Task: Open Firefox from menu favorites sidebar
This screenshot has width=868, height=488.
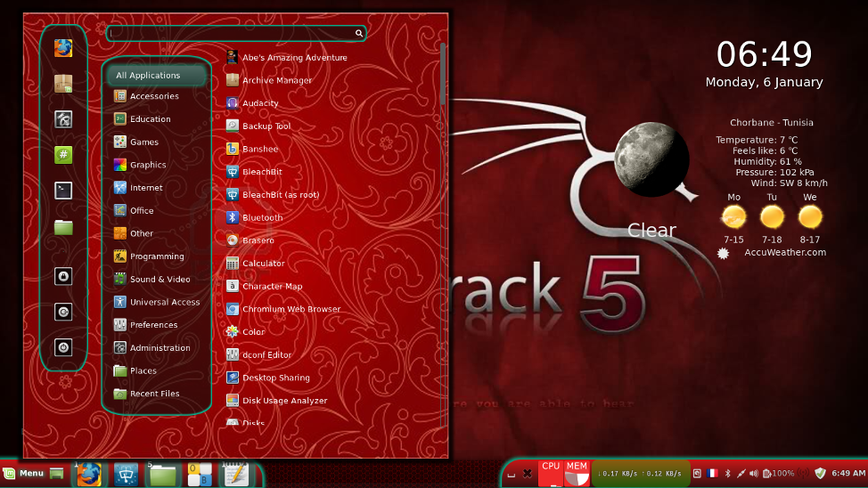Action: coord(63,48)
